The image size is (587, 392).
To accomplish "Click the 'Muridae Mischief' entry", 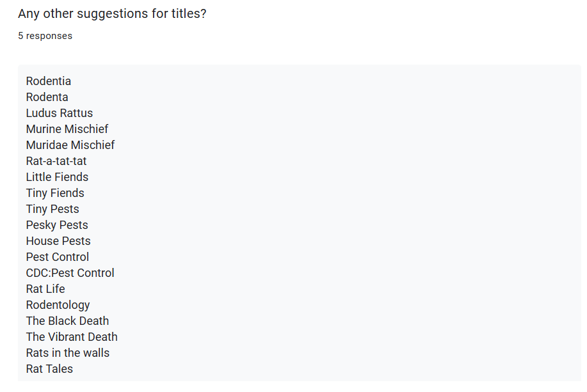I will [70, 145].
